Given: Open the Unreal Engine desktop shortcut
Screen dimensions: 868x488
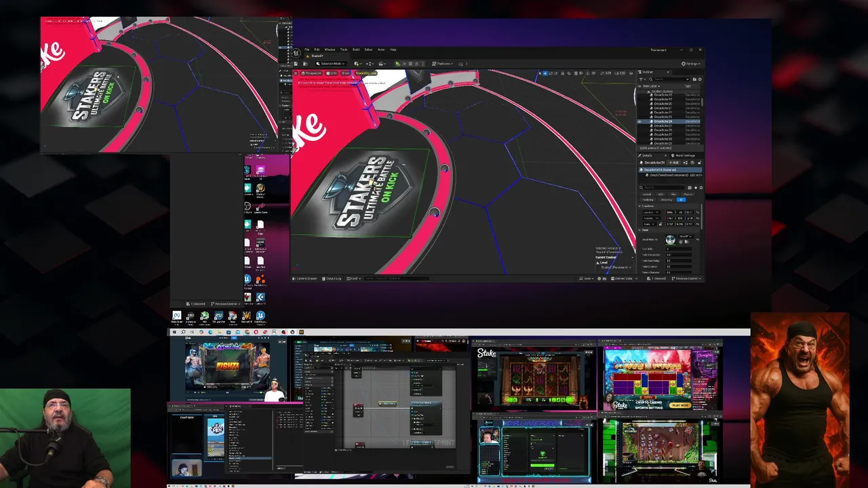Looking at the screenshot, I should click(x=260, y=317).
